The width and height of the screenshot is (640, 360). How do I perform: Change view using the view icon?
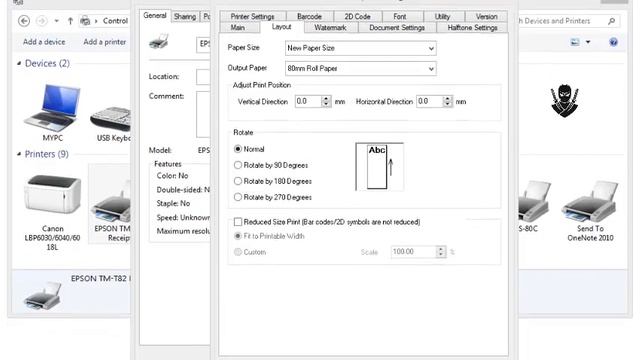tap(575, 42)
